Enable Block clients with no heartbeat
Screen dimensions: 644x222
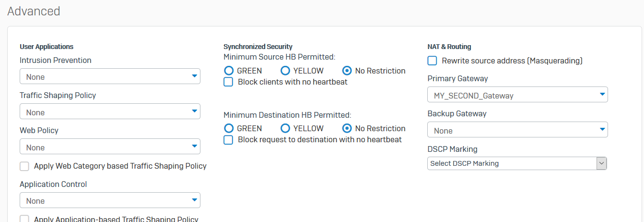pos(229,82)
